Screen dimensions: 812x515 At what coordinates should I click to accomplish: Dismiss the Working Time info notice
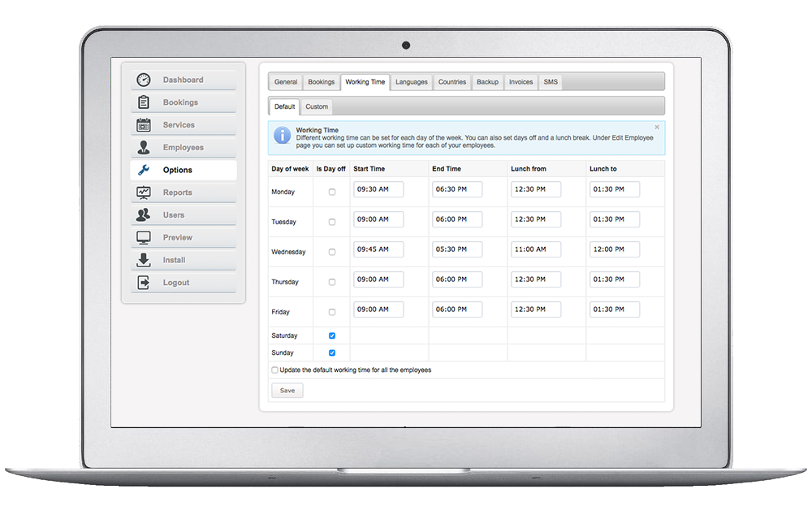(x=657, y=127)
